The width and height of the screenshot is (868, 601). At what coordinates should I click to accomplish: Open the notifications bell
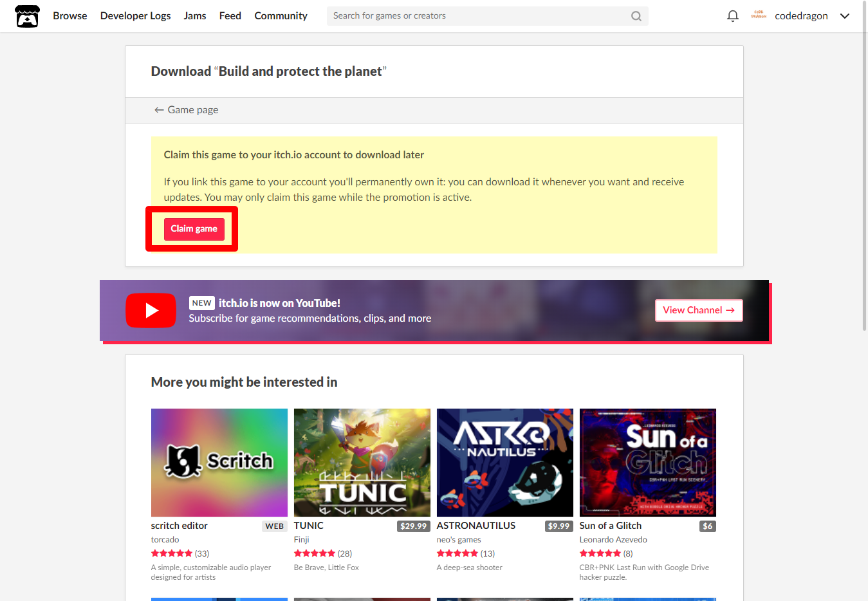tap(732, 16)
